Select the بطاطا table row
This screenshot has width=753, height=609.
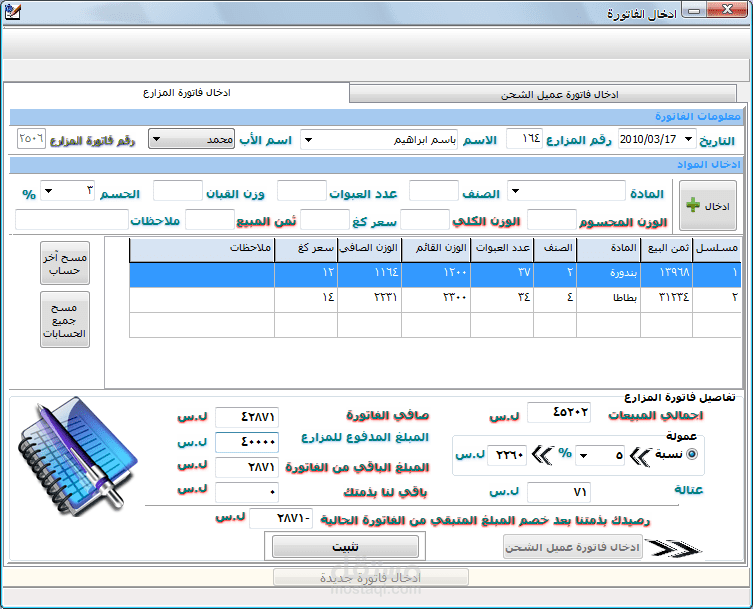click(x=435, y=300)
